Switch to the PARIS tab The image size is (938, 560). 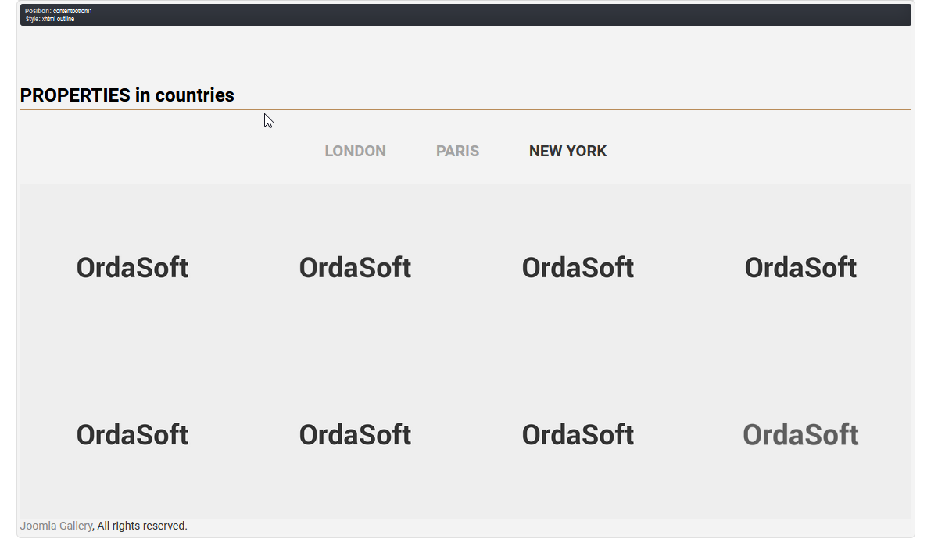point(457,151)
